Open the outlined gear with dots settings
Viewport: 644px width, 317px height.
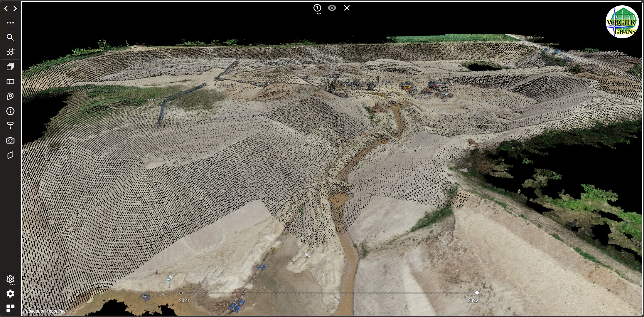(10, 279)
